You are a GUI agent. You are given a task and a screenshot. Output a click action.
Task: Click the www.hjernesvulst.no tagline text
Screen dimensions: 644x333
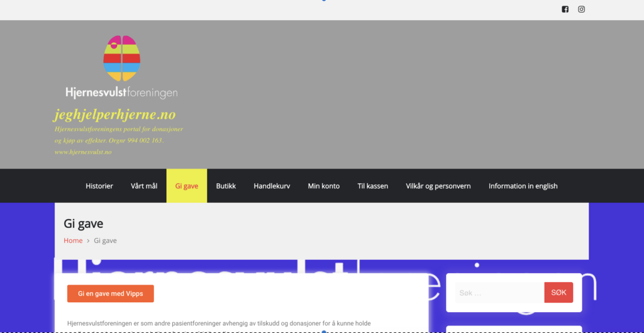pos(84,152)
